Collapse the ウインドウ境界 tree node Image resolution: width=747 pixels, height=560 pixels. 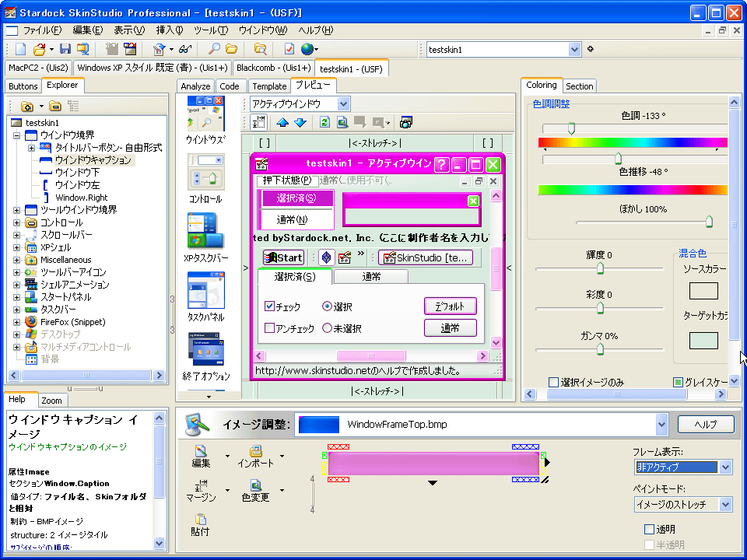tap(16, 135)
